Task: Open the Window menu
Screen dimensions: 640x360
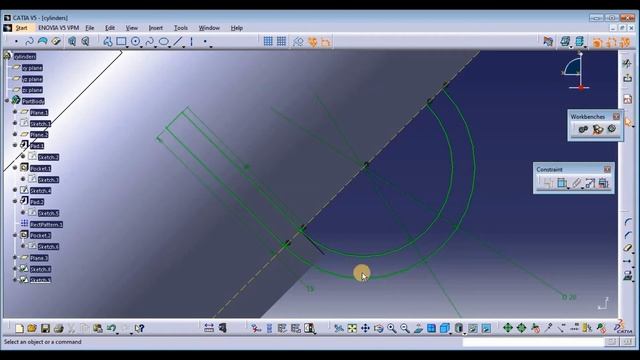Action: (x=209, y=28)
